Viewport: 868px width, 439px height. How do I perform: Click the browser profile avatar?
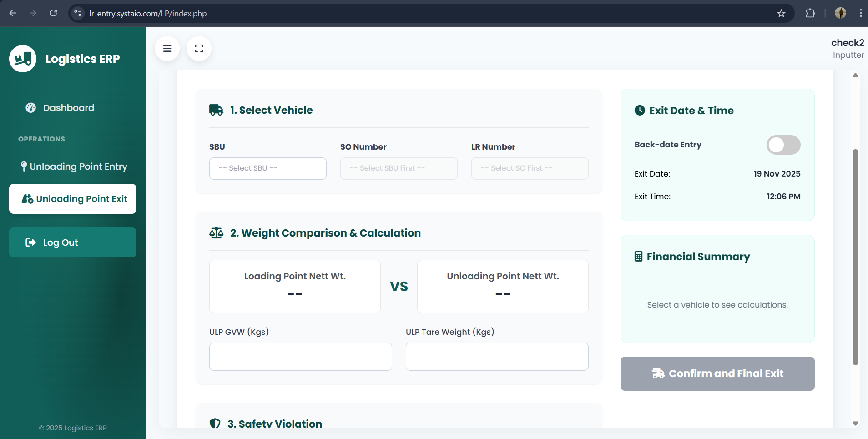[x=840, y=13]
